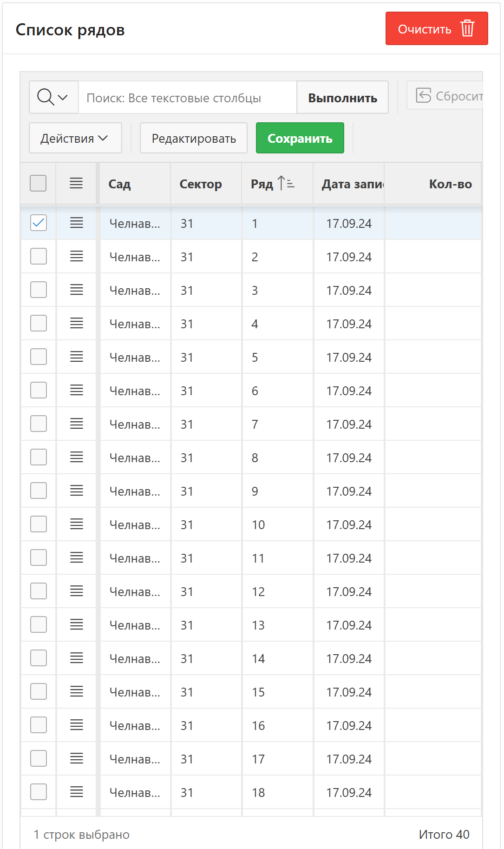504x849 pixels.
Task: Click the Редактировать button
Action: click(x=193, y=138)
